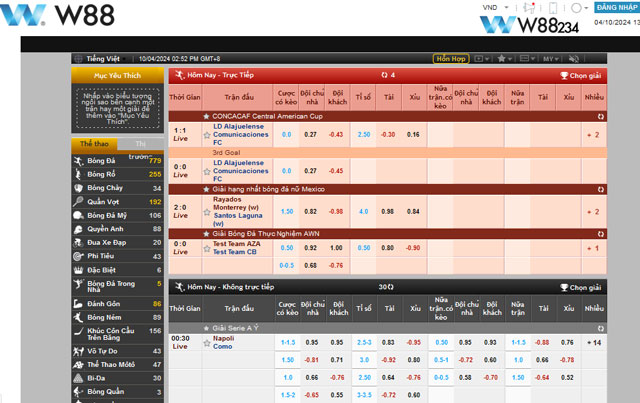Open the plus-box display dropdown in toolbar
This screenshot has width=640, height=403.
click(482, 59)
